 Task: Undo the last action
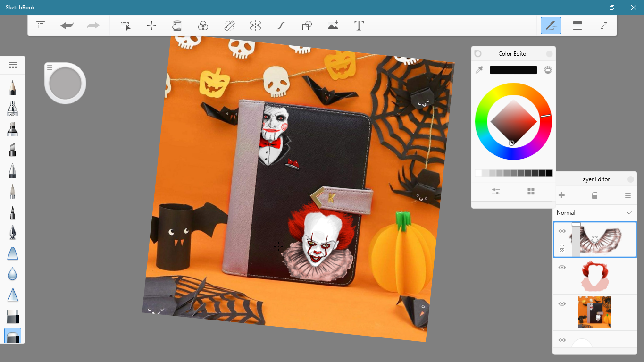67,25
